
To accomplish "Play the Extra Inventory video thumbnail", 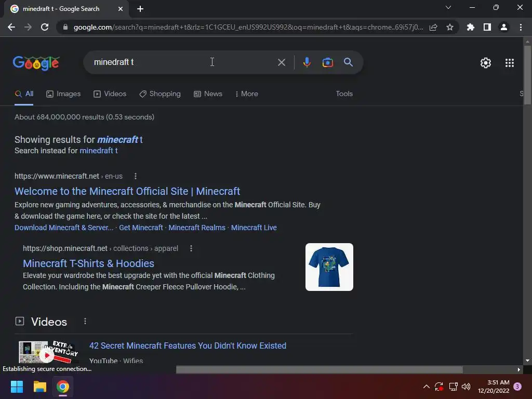I will point(48,352).
